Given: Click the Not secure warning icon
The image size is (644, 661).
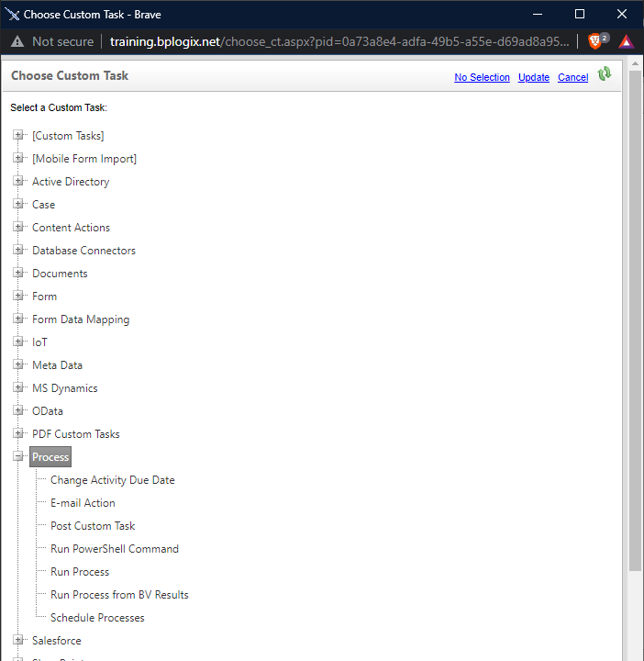Looking at the screenshot, I should click(17, 41).
